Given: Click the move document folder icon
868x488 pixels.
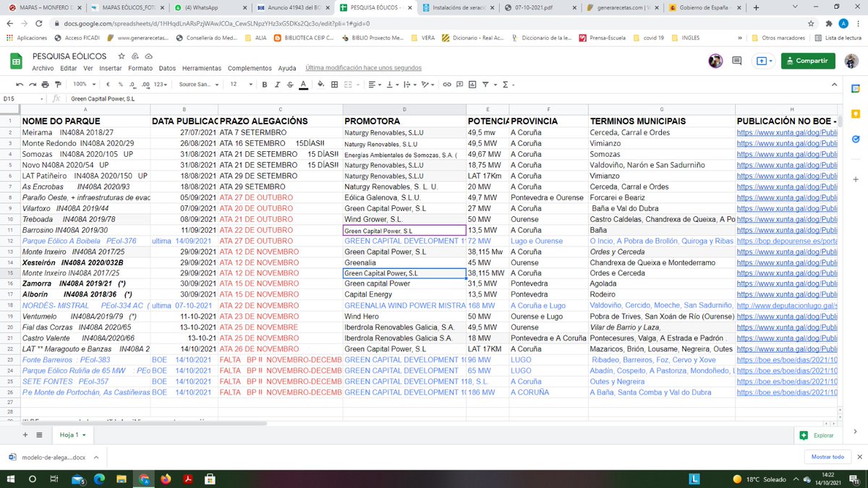Looking at the screenshot, I should [x=135, y=56].
